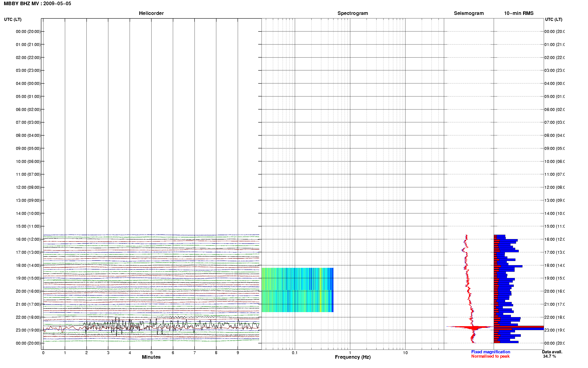Click minute tick '5' on the Helicorder axis
Image resolution: width=588 pixels, height=368 pixels.
pyautogui.click(x=151, y=353)
